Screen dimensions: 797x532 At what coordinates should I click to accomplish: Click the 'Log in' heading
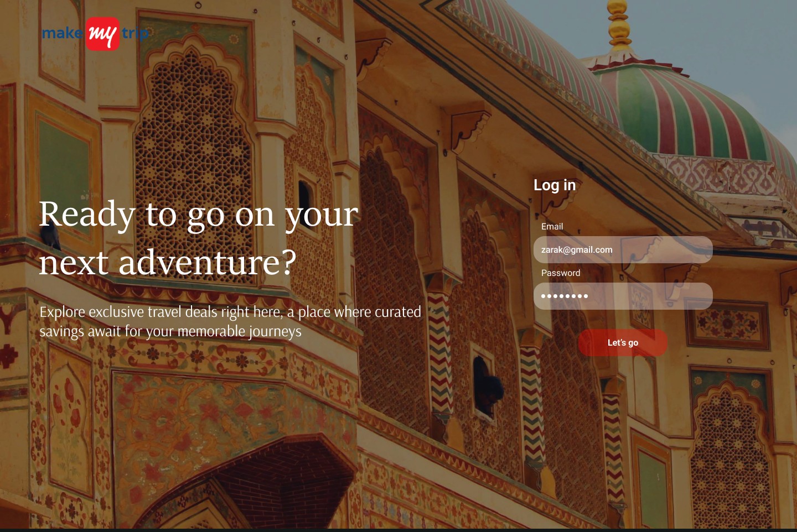[555, 185]
